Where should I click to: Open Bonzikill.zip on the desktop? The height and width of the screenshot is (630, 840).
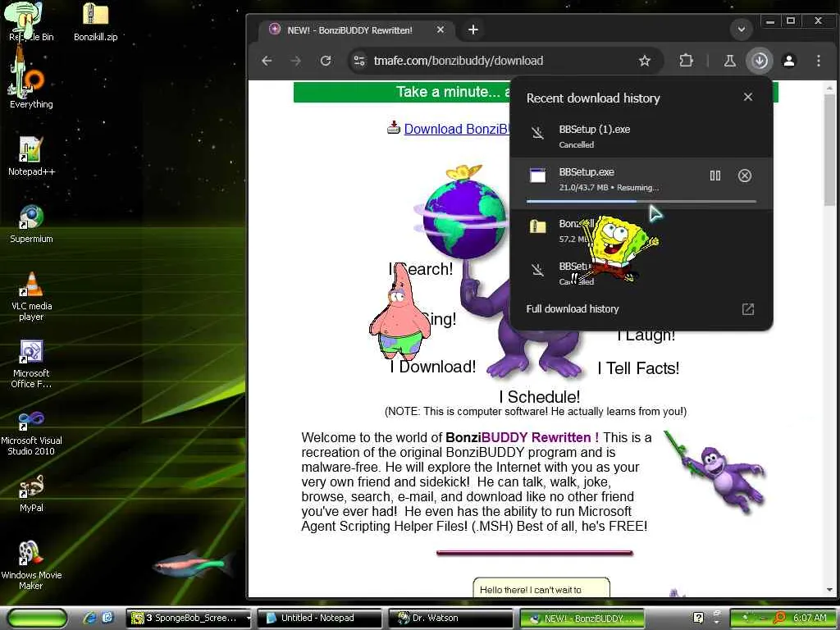pos(95,21)
